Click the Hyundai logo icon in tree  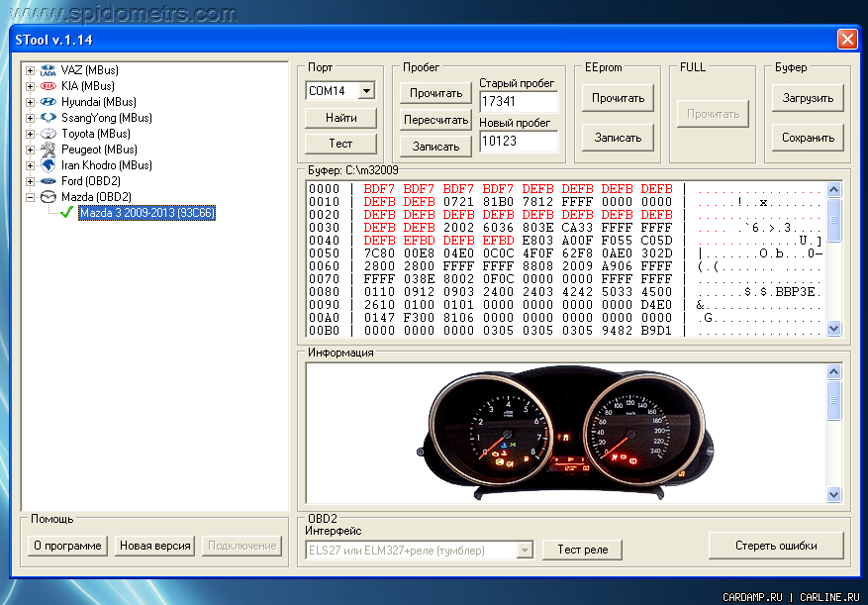(48, 102)
